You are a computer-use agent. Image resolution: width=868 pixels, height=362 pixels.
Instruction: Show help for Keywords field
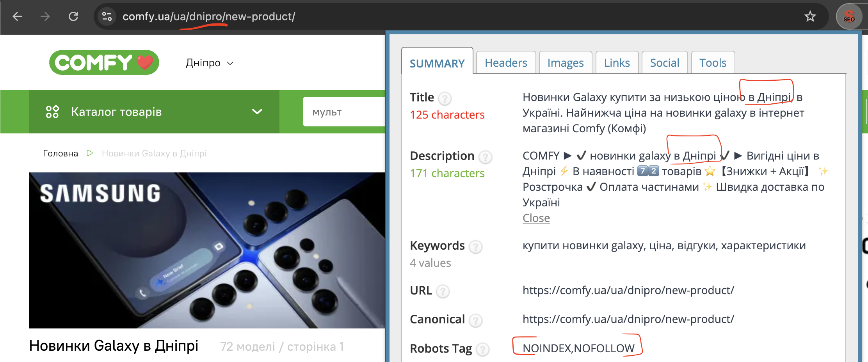475,247
